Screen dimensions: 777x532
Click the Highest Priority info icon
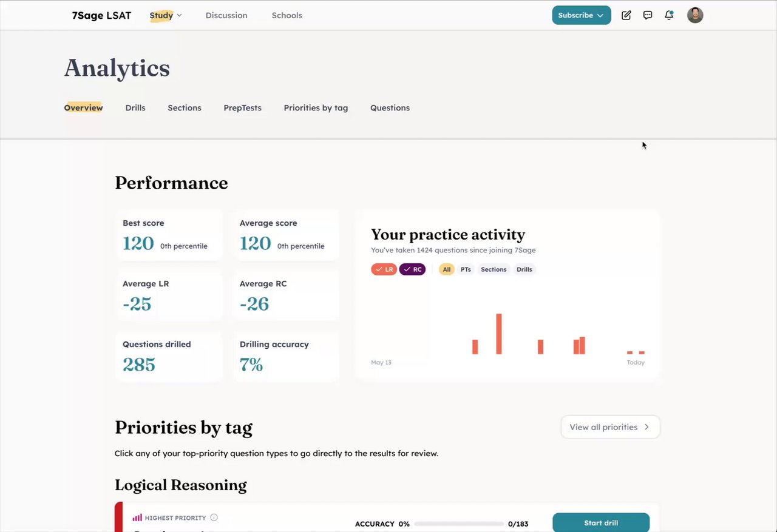point(214,517)
